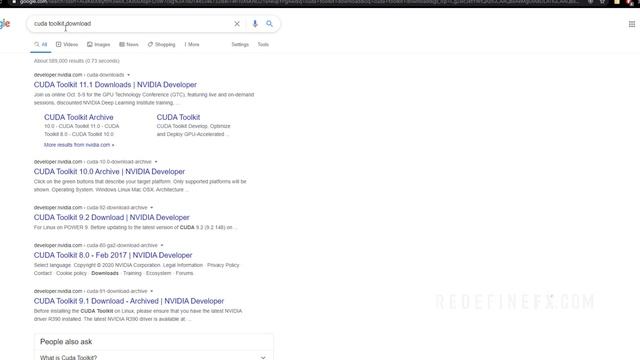Show more results from nvidia.com
640x360 pixels.
[x=79, y=145]
